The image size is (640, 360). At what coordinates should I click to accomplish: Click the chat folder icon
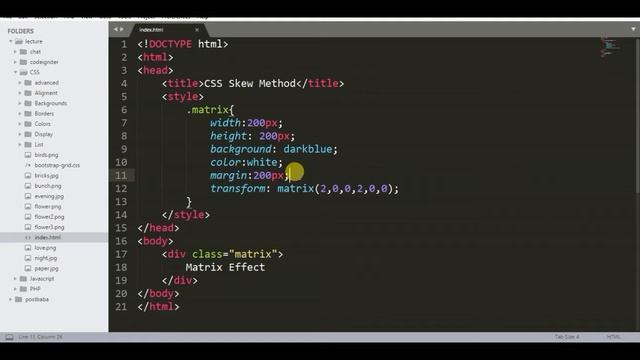tap(24, 51)
